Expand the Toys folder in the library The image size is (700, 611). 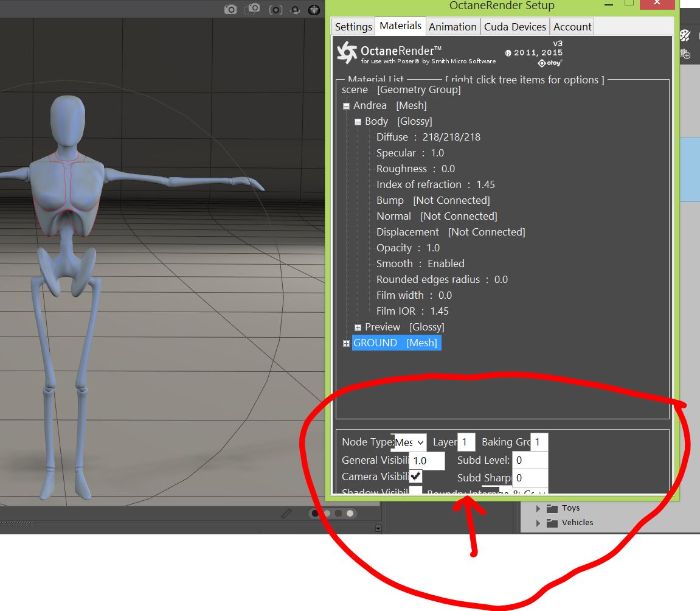pyautogui.click(x=538, y=508)
